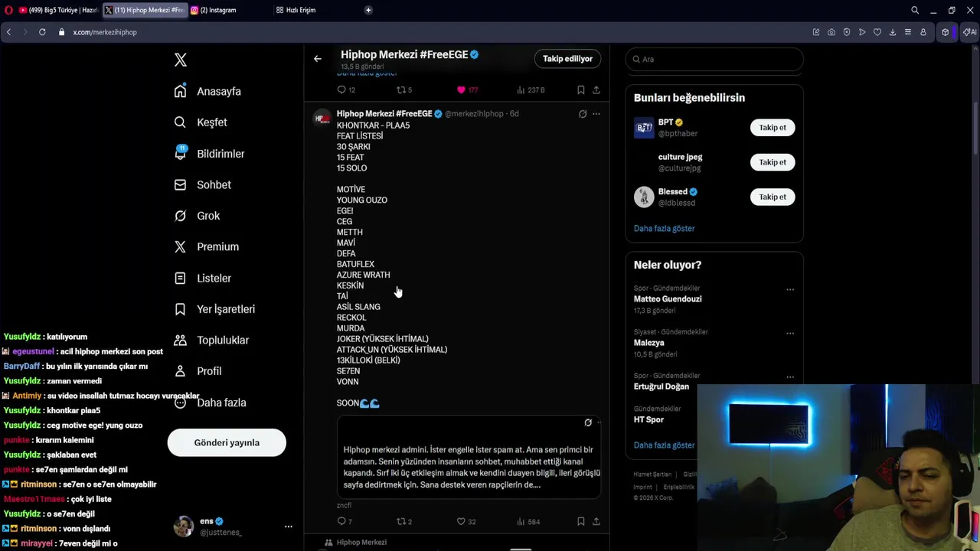
Task: Open @merkezihiphop handle link
Action: click(474, 113)
